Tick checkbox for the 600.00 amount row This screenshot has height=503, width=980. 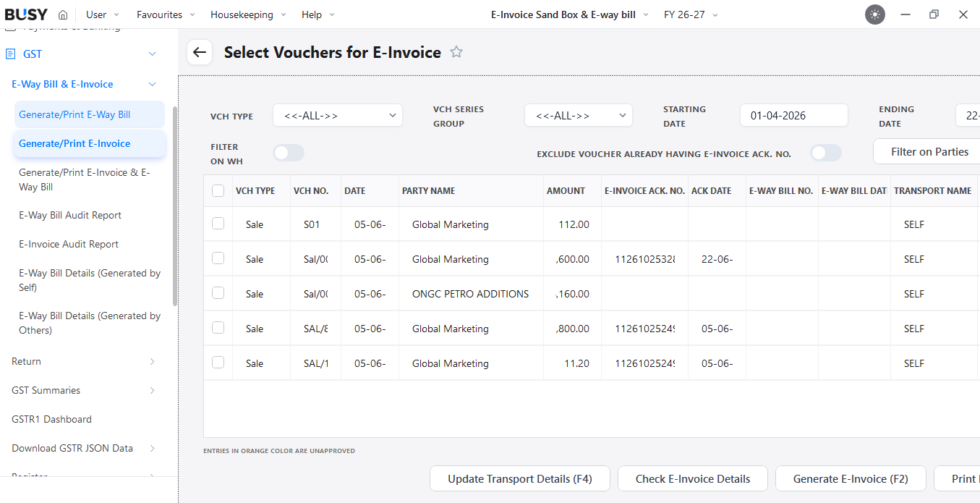[218, 258]
